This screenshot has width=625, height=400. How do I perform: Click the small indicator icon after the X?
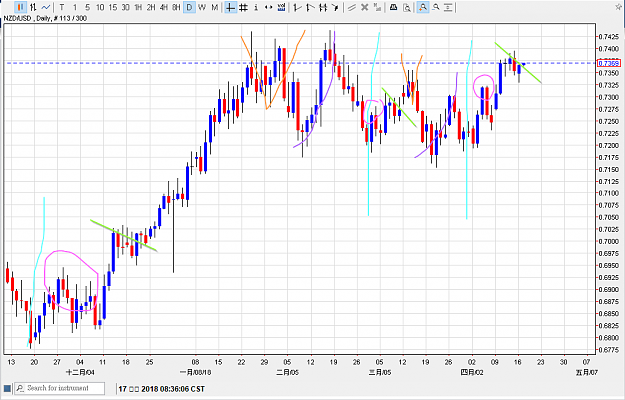(377, 7)
